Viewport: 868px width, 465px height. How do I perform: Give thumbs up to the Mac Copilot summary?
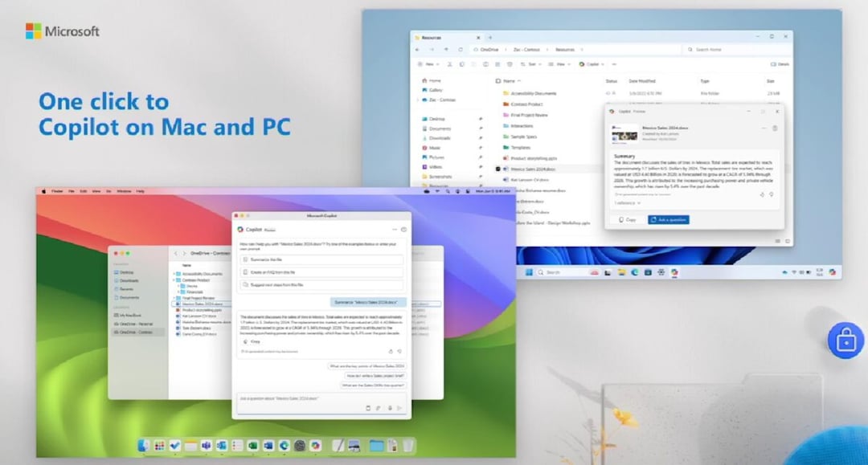tap(391, 351)
